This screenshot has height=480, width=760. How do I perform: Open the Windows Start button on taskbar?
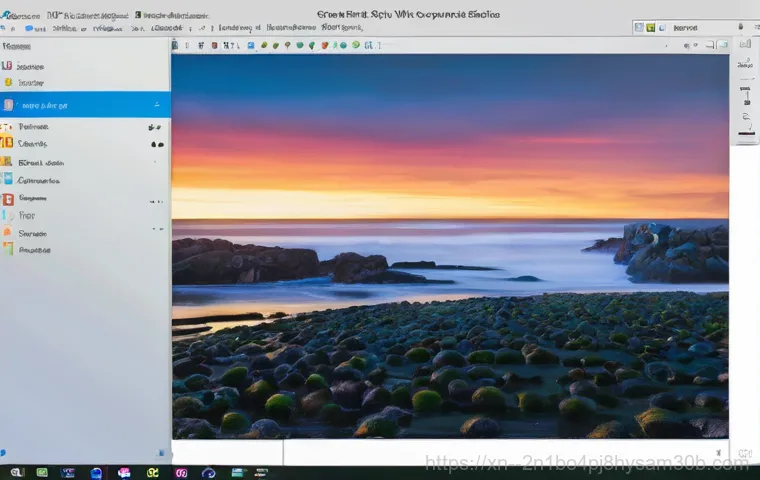point(16,472)
